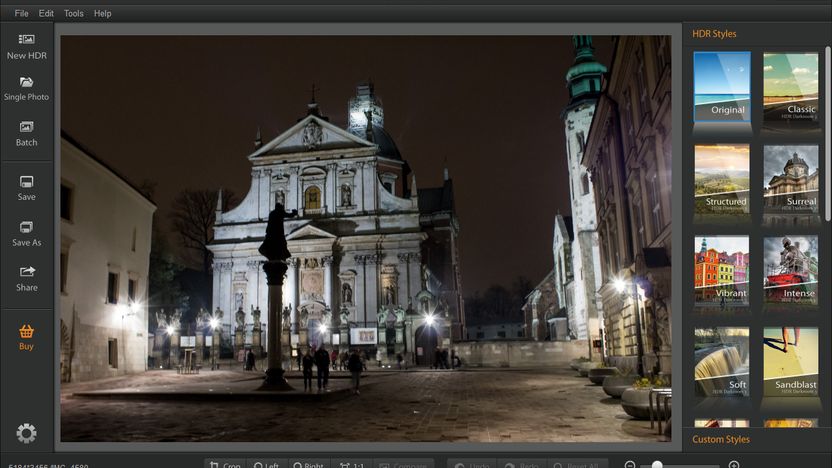Open the Help menu
This screenshot has height=468, width=832.
point(102,13)
